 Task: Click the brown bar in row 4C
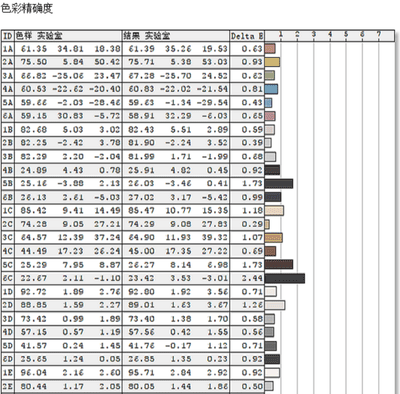pyautogui.click(x=270, y=251)
